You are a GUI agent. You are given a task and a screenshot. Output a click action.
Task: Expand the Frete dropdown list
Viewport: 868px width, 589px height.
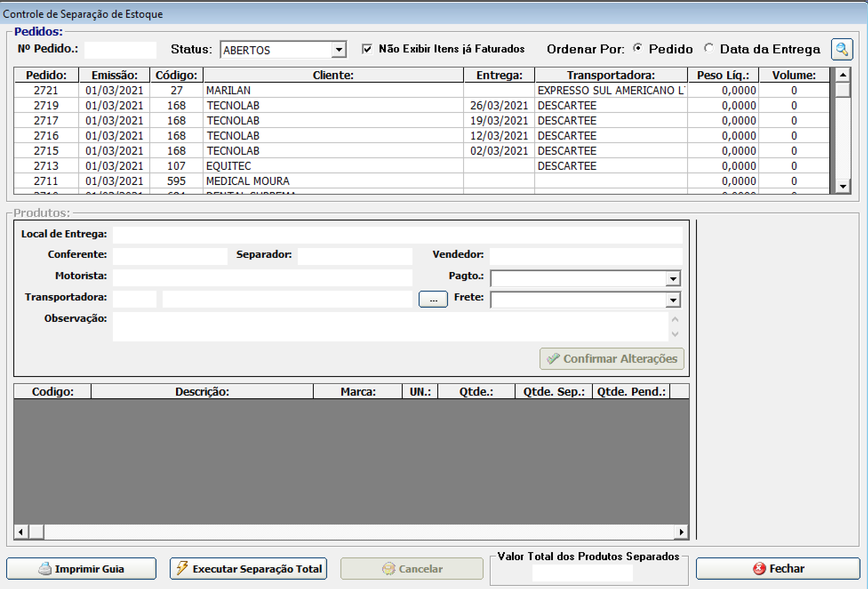click(x=673, y=300)
